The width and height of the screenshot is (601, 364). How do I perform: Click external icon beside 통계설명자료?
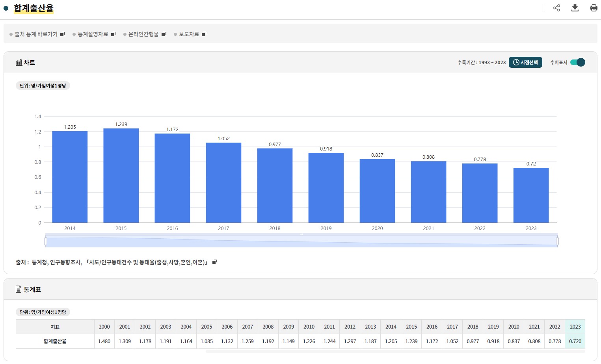pyautogui.click(x=113, y=34)
